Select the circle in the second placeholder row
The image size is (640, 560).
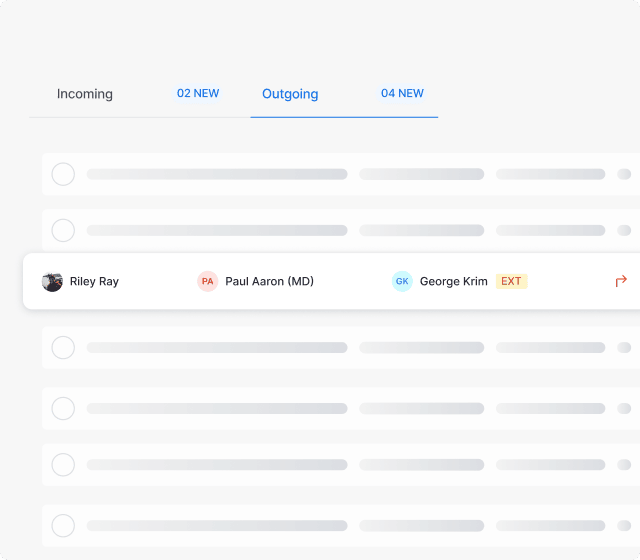63,231
